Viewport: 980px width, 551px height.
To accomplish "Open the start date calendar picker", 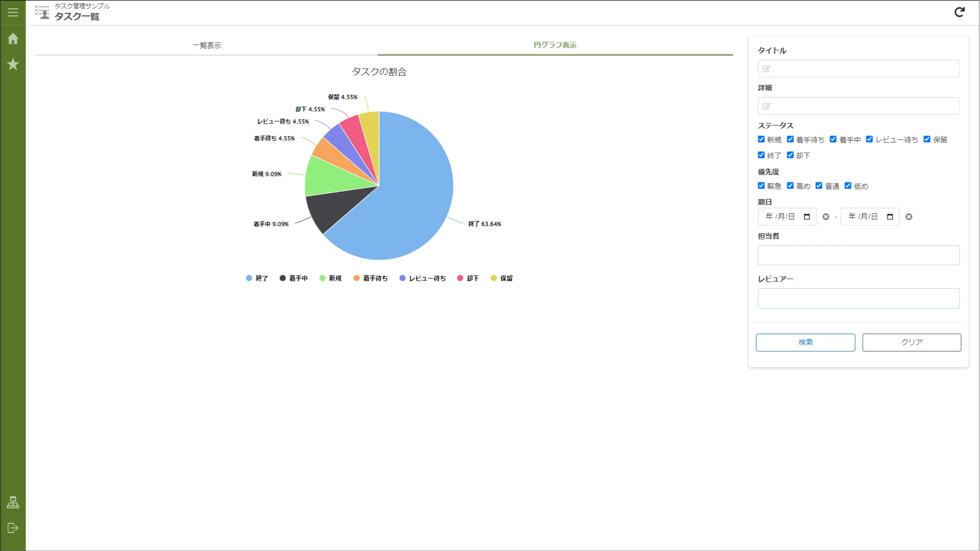I will pos(807,217).
